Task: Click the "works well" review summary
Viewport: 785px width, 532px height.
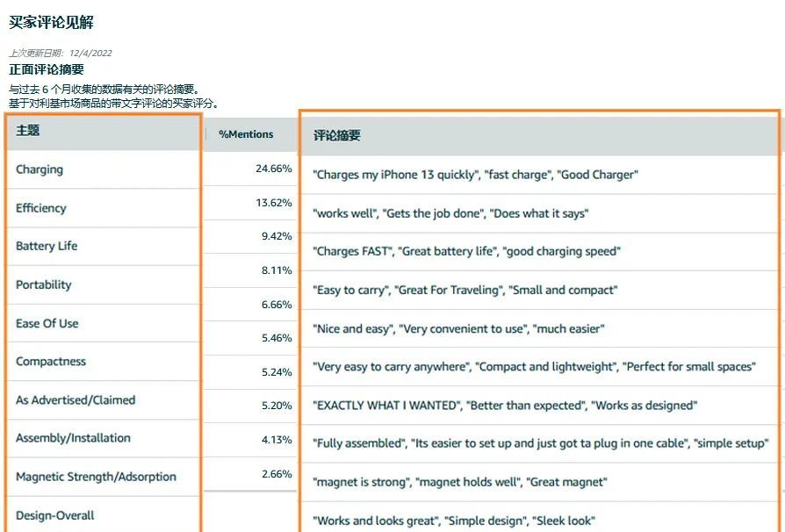Action: 450,213
